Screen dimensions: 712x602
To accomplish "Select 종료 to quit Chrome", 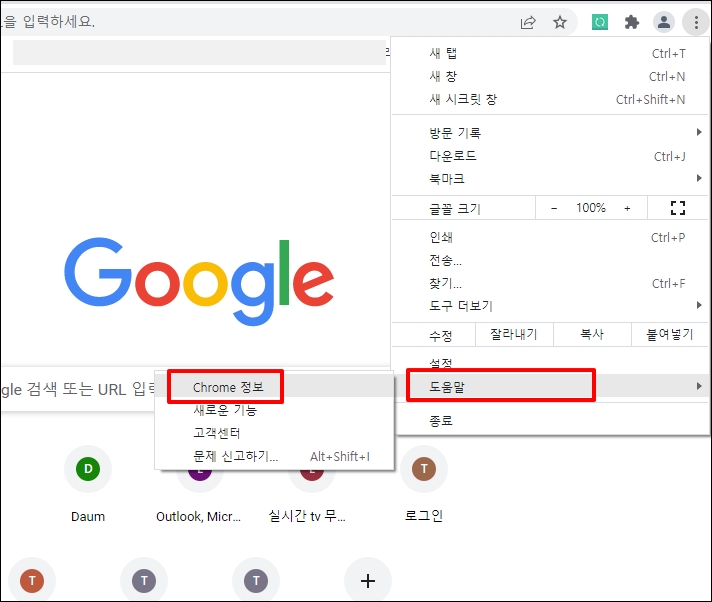I will pos(550,420).
